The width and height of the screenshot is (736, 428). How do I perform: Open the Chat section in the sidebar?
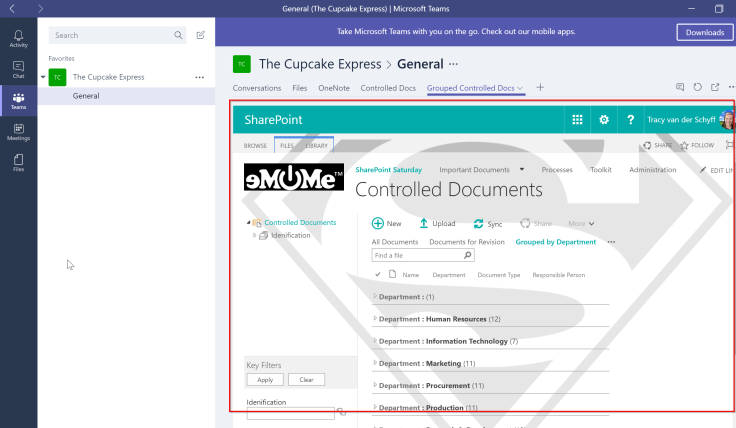pos(18,68)
